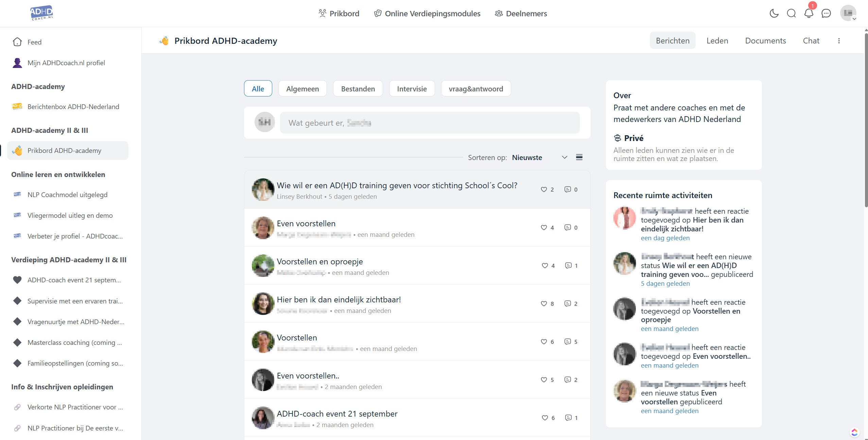This screenshot has width=868, height=440.
Task: Open the Sorteren op Nieuwste dropdown
Action: [x=540, y=157]
